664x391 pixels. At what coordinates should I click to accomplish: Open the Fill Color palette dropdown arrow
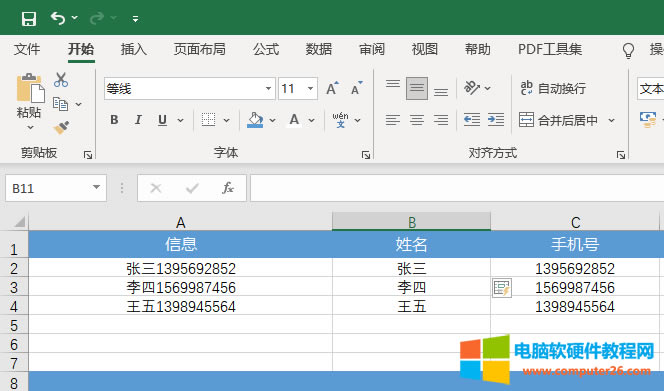point(272,120)
